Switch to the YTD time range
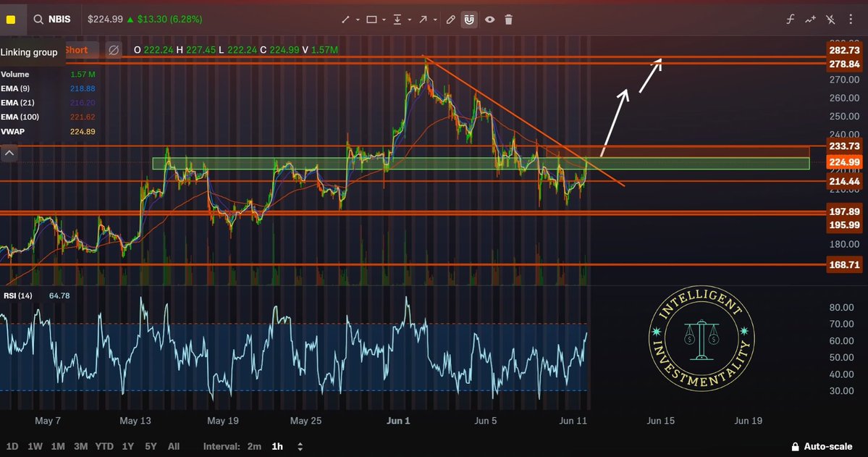868x457 pixels. click(x=104, y=446)
